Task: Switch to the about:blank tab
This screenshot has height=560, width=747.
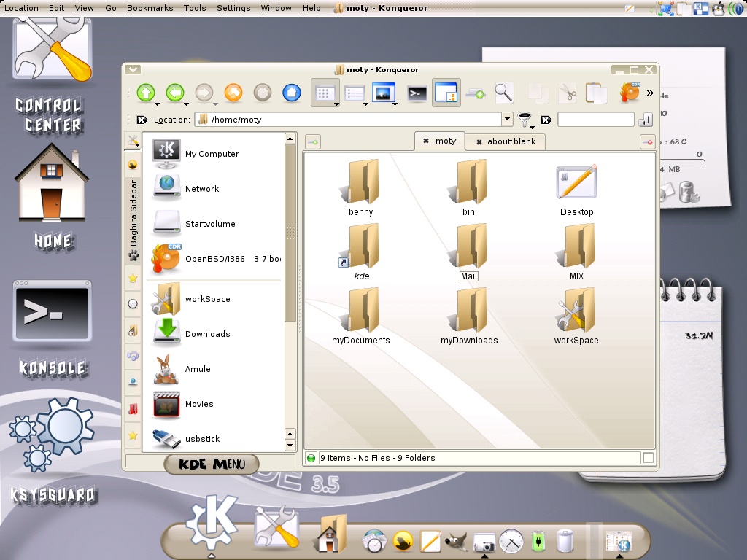Action: point(506,141)
